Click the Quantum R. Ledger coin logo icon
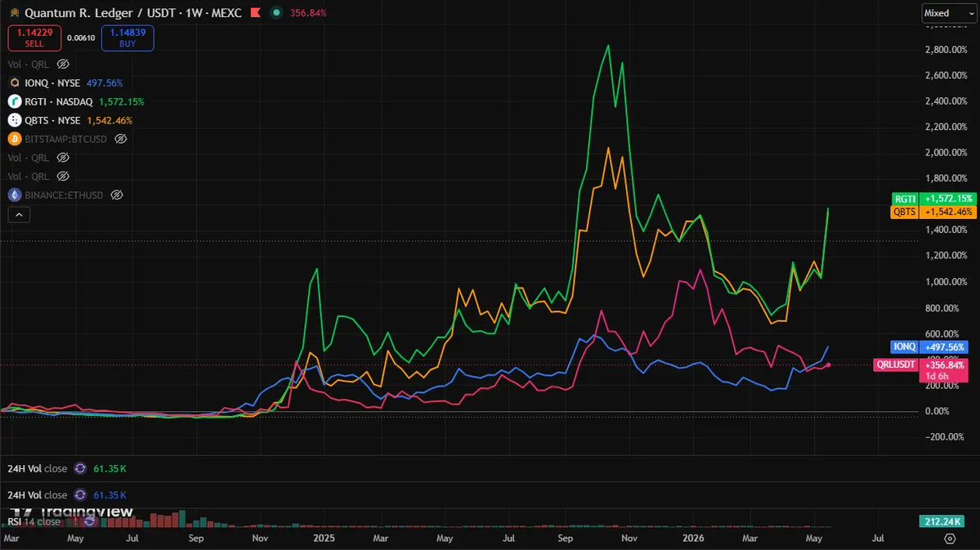 (x=15, y=12)
